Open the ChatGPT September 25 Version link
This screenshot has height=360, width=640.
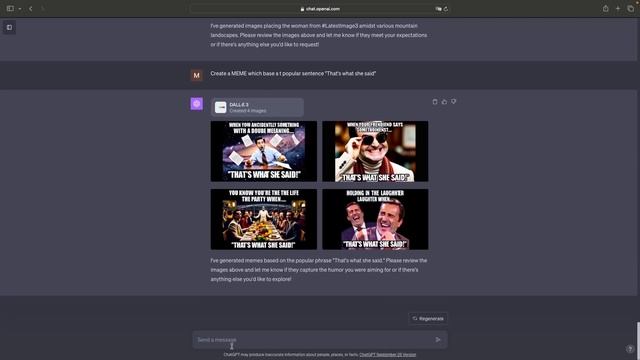pos(387,355)
